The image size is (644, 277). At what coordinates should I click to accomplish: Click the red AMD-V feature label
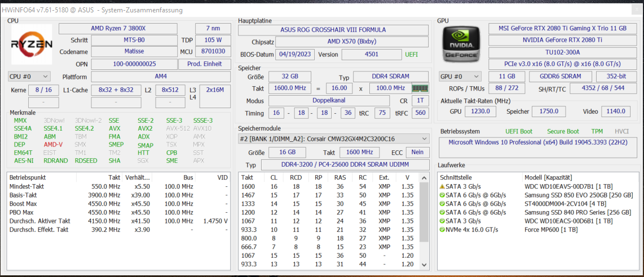click(x=53, y=145)
